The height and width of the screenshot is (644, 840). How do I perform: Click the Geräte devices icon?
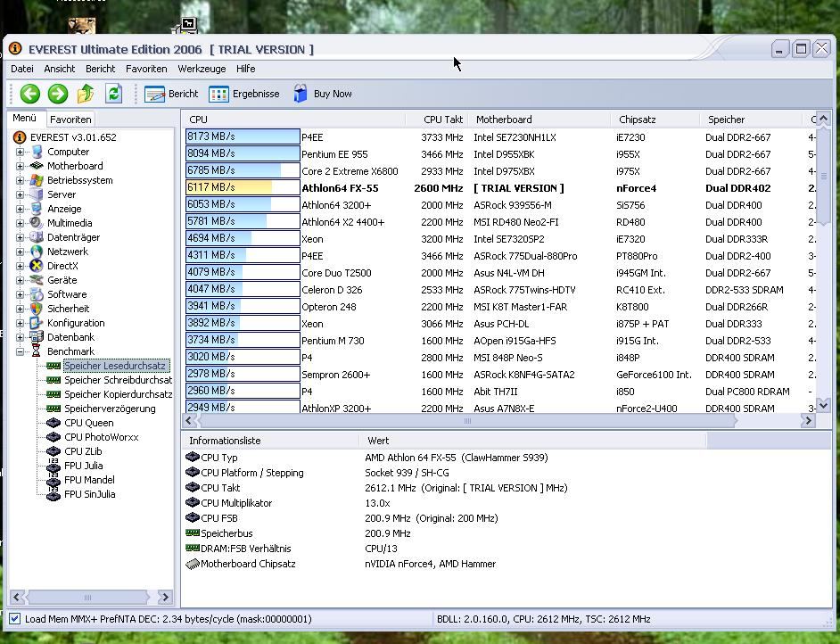click(x=37, y=280)
